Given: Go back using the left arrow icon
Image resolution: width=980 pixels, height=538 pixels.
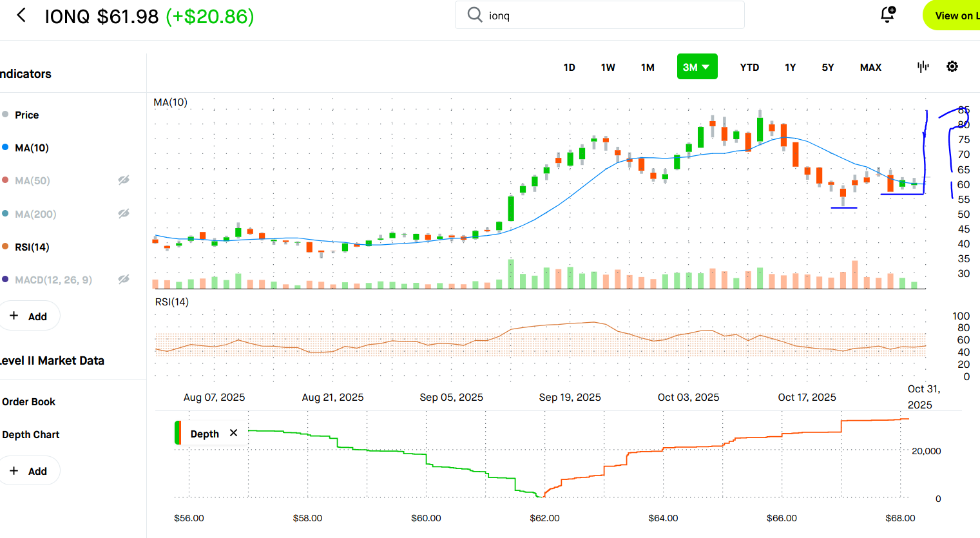Looking at the screenshot, I should click(21, 15).
